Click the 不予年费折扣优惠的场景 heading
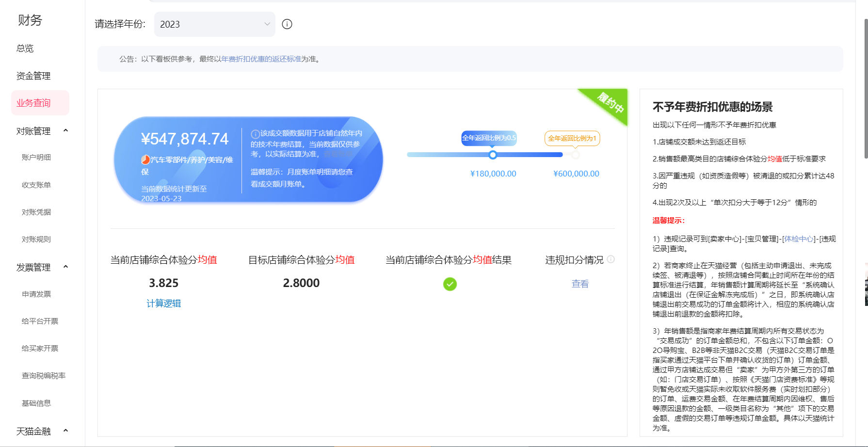The width and height of the screenshot is (868, 447). pos(712,107)
